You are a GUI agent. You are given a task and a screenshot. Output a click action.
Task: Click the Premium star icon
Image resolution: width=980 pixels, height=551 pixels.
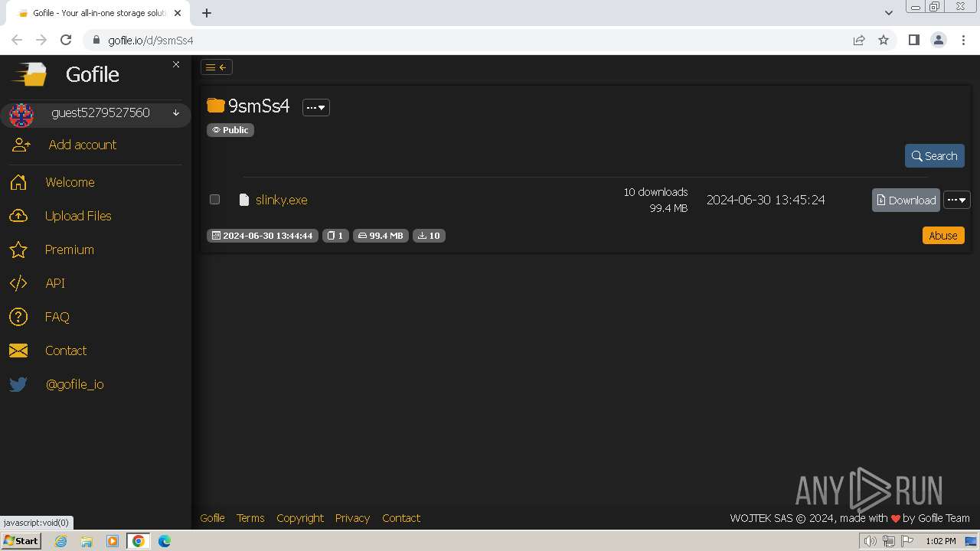pos(18,249)
